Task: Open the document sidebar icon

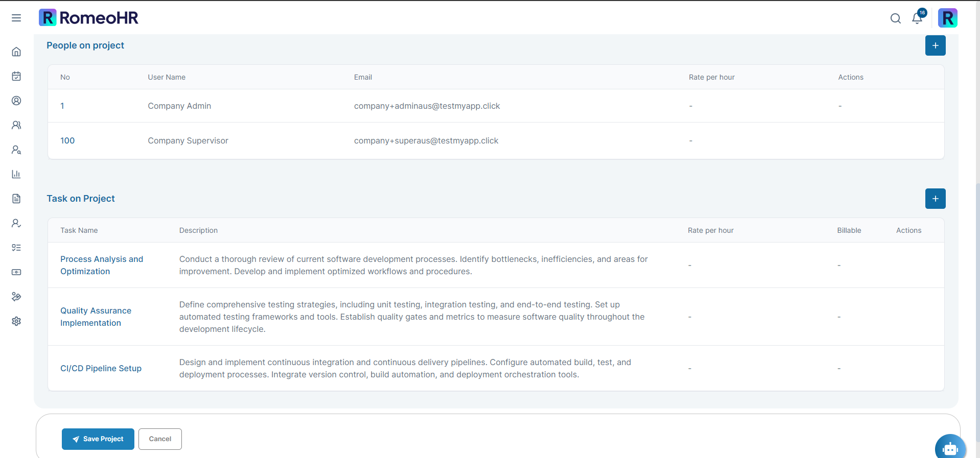Action: [x=16, y=199]
